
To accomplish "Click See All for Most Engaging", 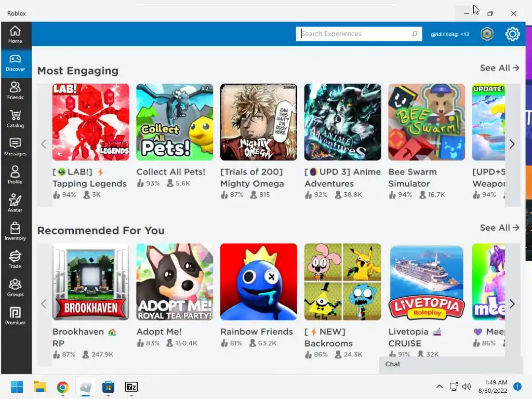I will pos(499,68).
